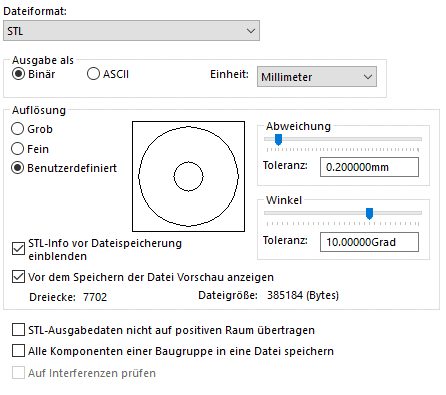The image size is (446, 395).
Task: Enable STL-Ausgabedaten nicht auf positiven Raum übertragen
Action: pyautogui.click(x=18, y=330)
